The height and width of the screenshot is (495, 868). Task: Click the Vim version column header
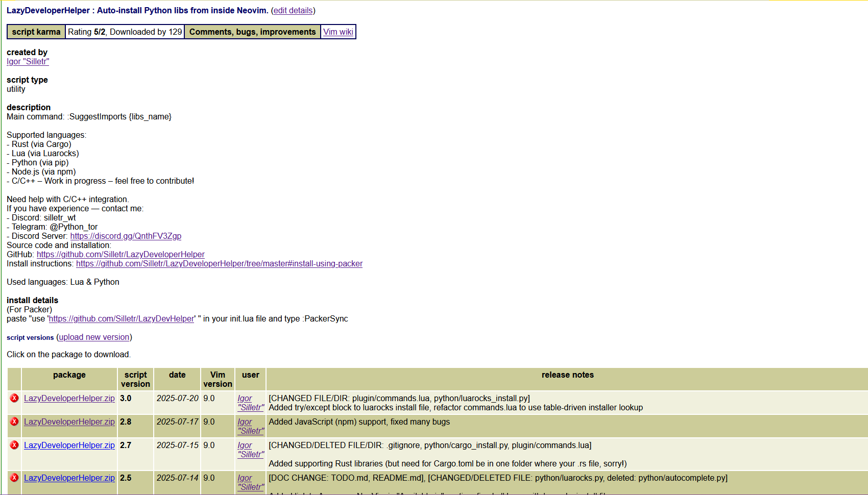tap(218, 379)
